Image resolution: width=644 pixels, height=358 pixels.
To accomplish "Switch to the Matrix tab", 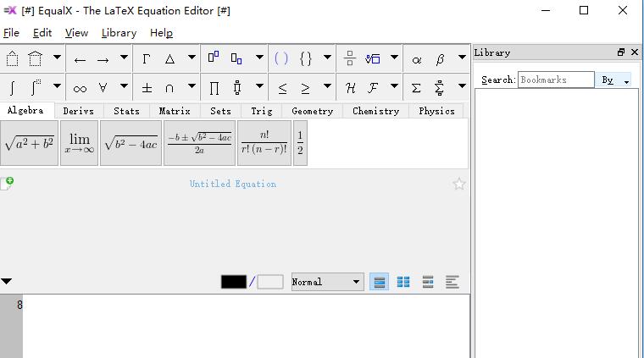I will click(175, 111).
